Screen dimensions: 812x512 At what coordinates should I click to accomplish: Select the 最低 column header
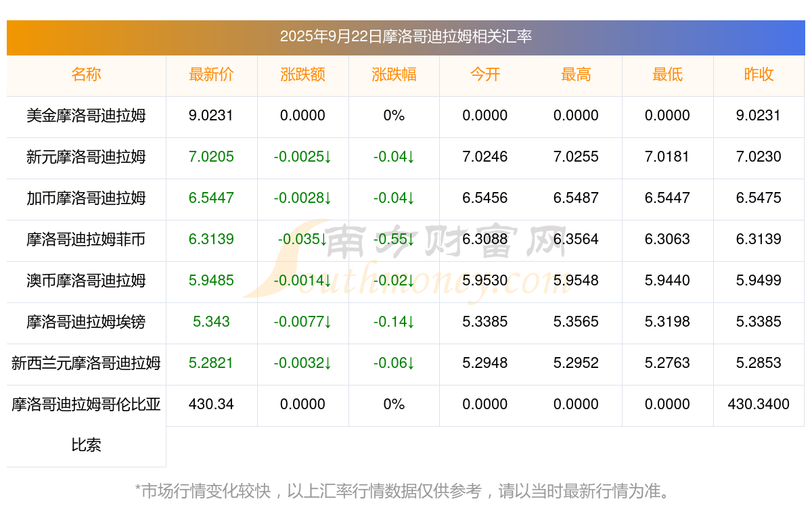667,74
